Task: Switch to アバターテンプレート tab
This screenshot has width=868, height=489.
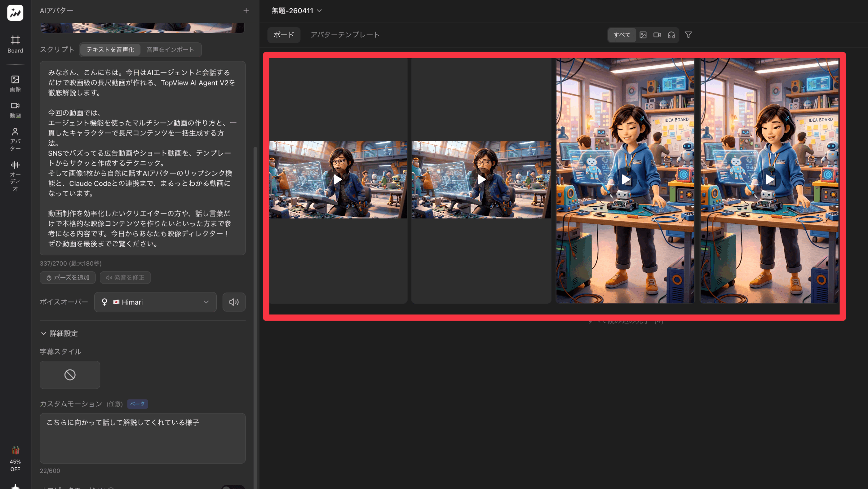Action: [345, 35]
